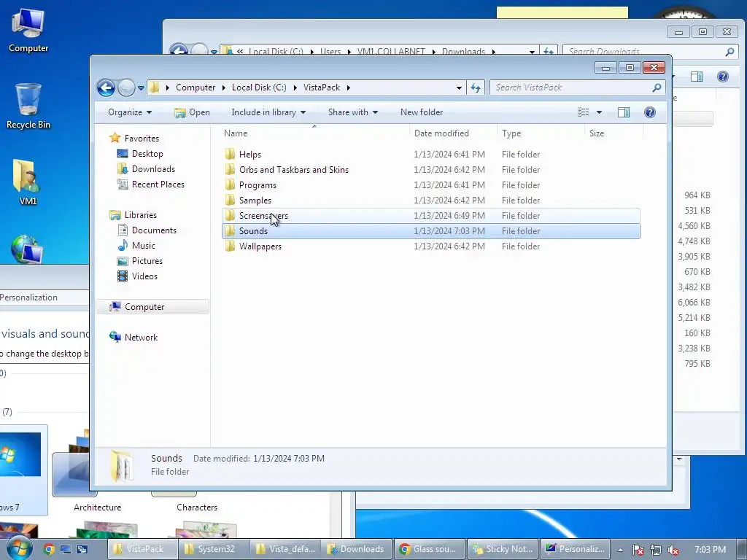Open VM1 user folder desktop icon
This screenshot has height=560, width=747.
tap(28, 182)
